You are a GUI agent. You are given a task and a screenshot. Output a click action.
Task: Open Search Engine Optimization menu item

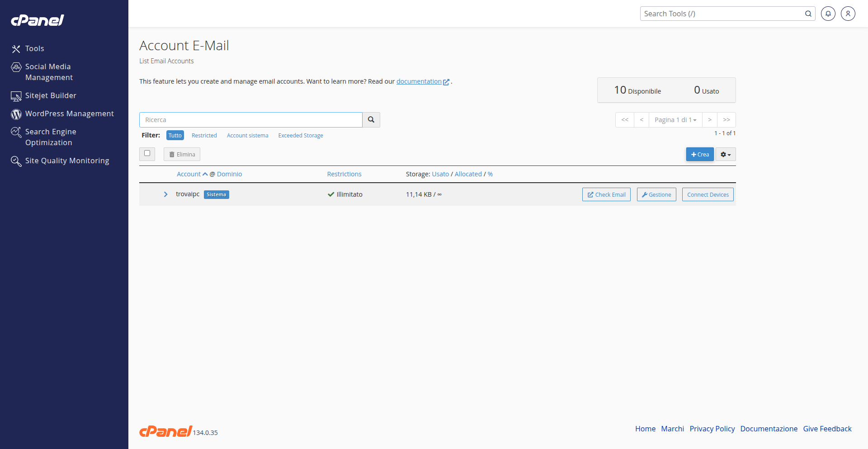(51, 137)
